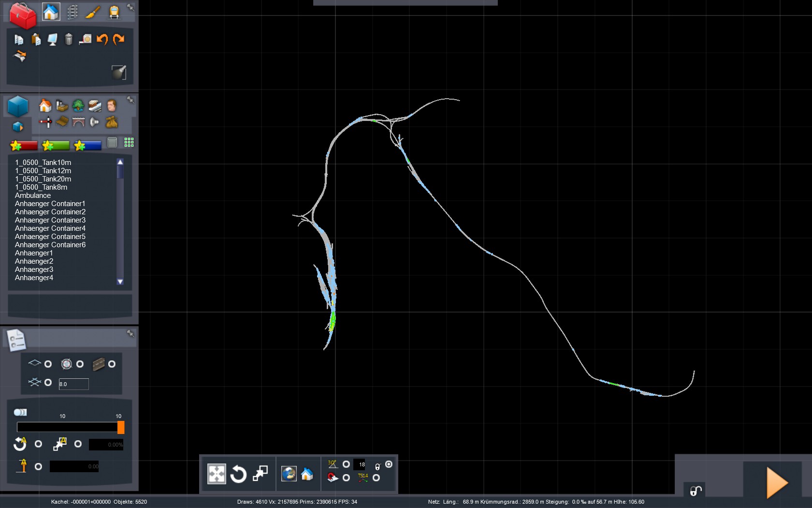The image size is (812, 508).
Task: Undo the last action
Action: click(x=102, y=39)
